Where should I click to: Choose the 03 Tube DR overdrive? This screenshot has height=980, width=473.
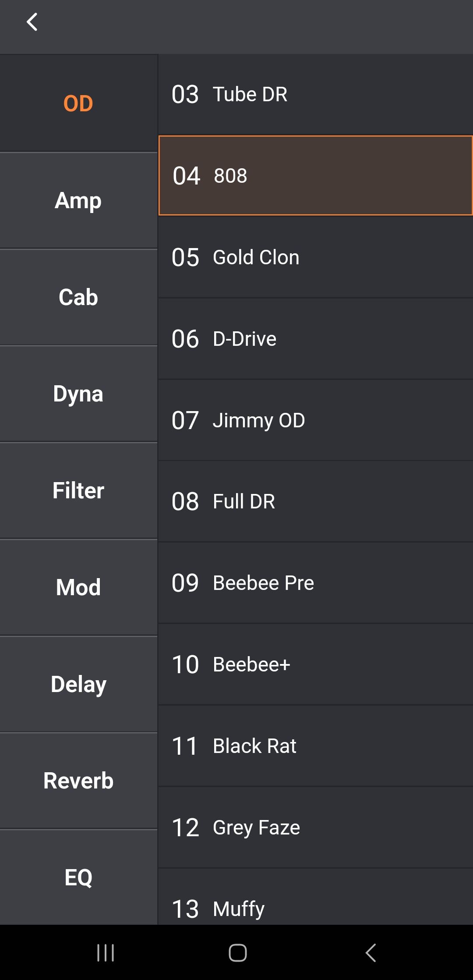(x=315, y=95)
